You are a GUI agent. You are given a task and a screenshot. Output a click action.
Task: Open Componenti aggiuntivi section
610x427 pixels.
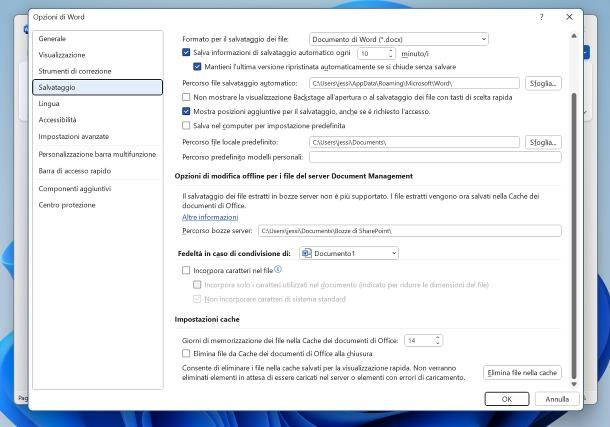pyautogui.click(x=98, y=189)
